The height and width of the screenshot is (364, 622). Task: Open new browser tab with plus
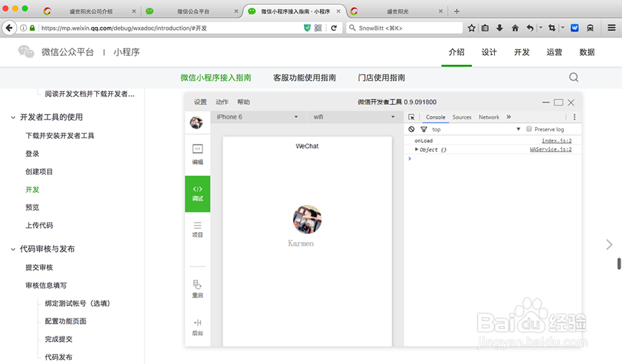click(457, 11)
